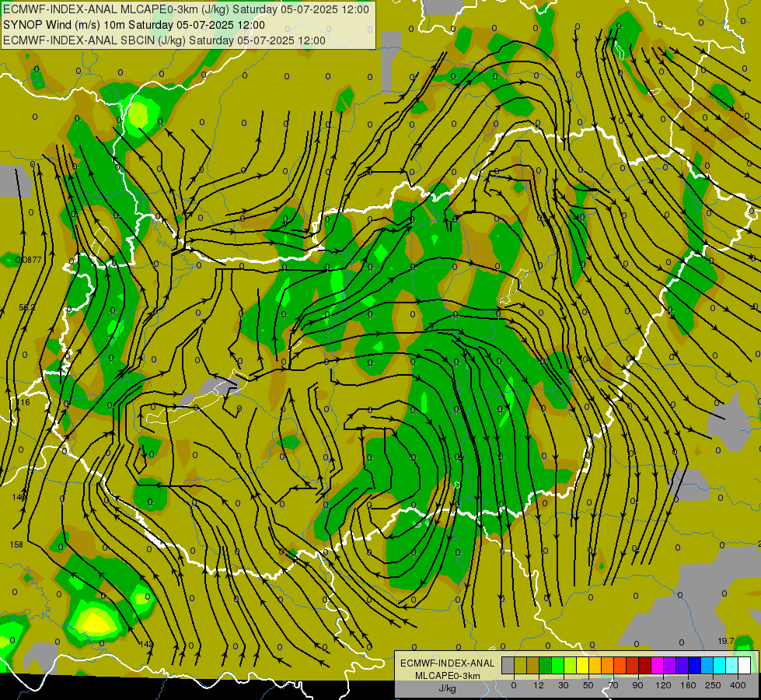The image size is (761, 700).
Task: Click the '0.0877' value on the map
Action: coord(28,260)
